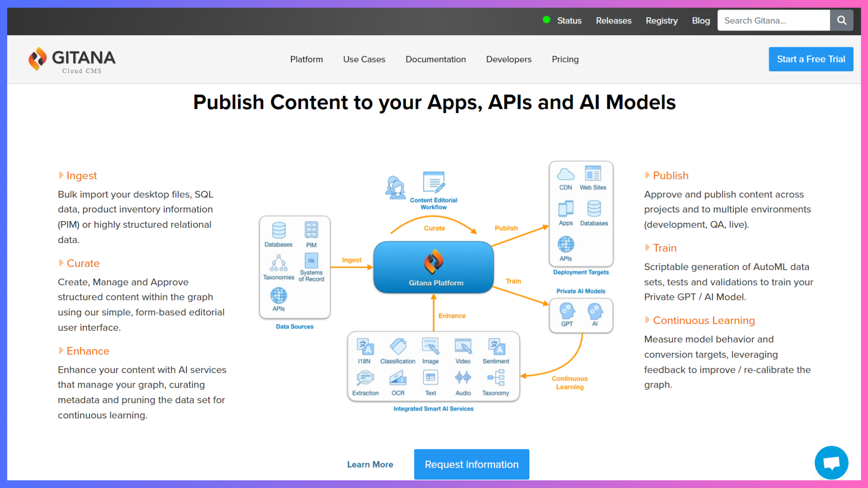Click the arrow beside Continuous Learning heading
This screenshot has width=868, height=488.
click(647, 320)
